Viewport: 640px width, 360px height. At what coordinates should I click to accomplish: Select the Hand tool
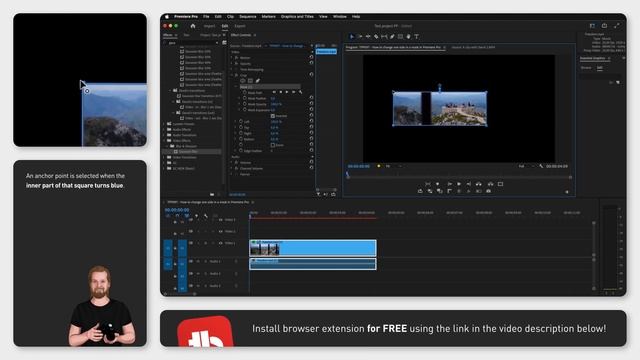(409, 36)
